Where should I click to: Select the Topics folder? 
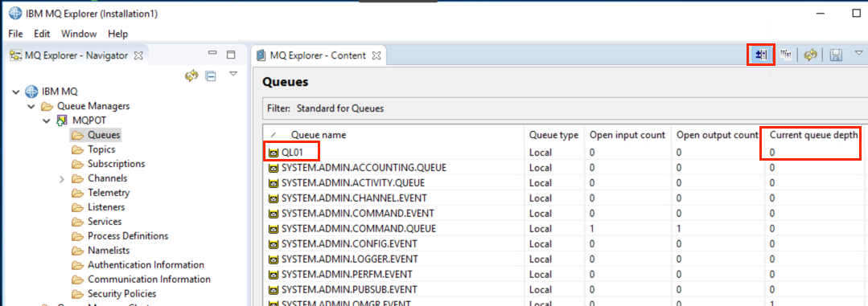point(101,149)
